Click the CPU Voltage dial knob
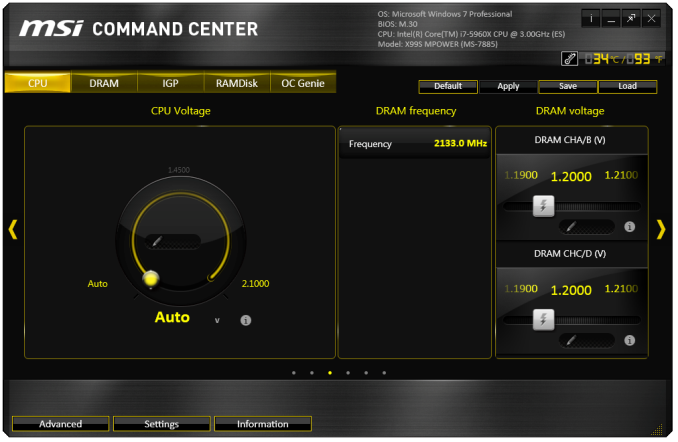The width and height of the screenshot is (678, 442). click(151, 279)
